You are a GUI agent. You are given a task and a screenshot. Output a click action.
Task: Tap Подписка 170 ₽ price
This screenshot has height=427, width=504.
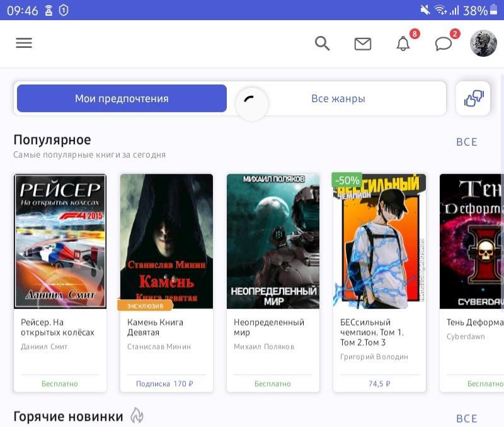pos(164,383)
